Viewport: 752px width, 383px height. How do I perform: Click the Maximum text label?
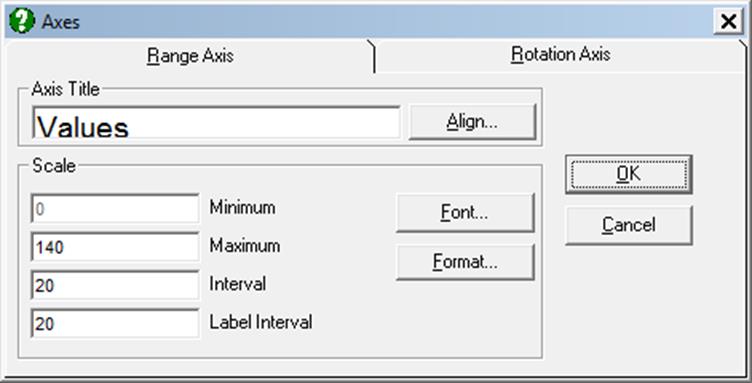245,246
